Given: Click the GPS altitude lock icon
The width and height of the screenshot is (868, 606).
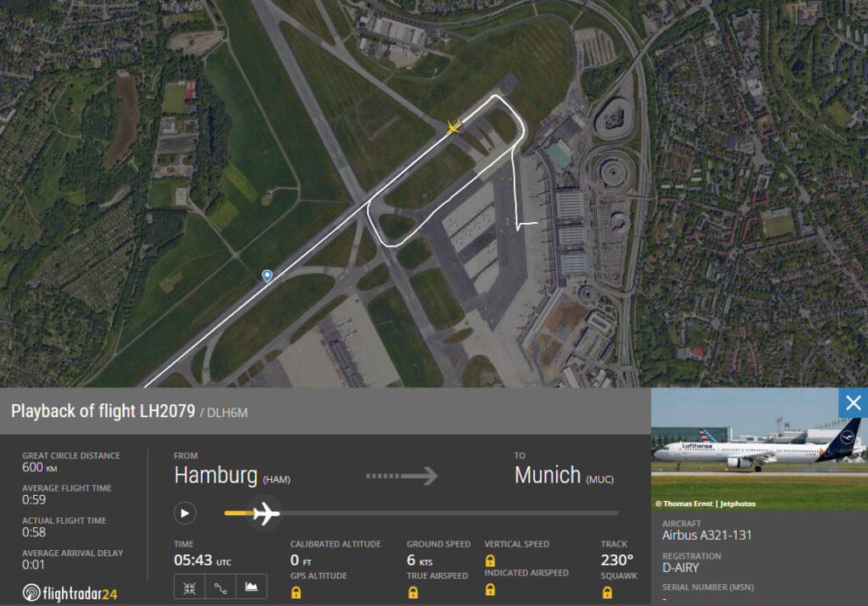Looking at the screenshot, I should 296,592.
